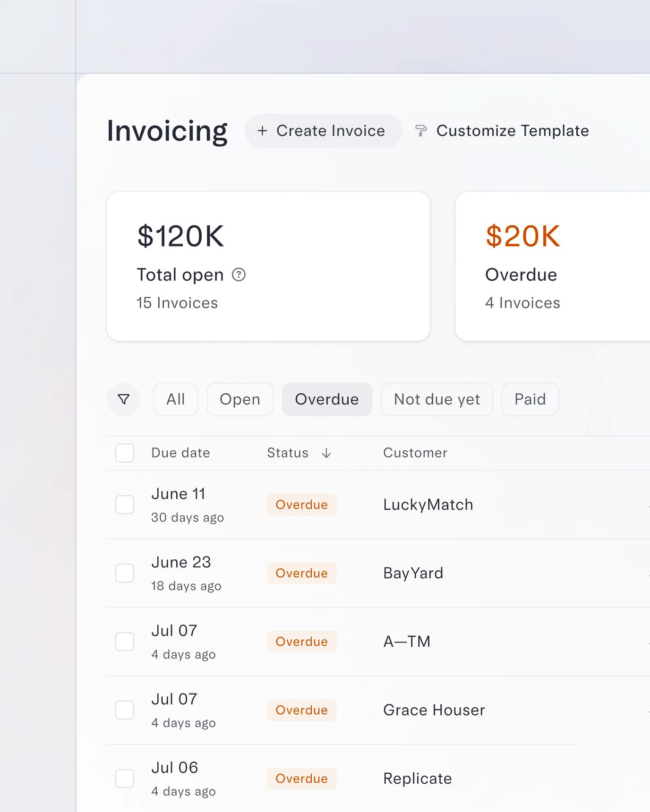
Task: Show the Not due yet invoices
Action: tap(437, 399)
